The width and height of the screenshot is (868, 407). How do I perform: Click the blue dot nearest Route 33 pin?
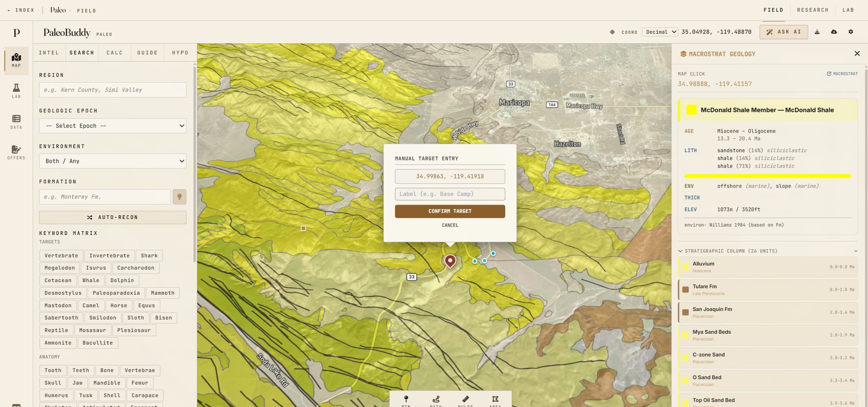[x=475, y=261]
